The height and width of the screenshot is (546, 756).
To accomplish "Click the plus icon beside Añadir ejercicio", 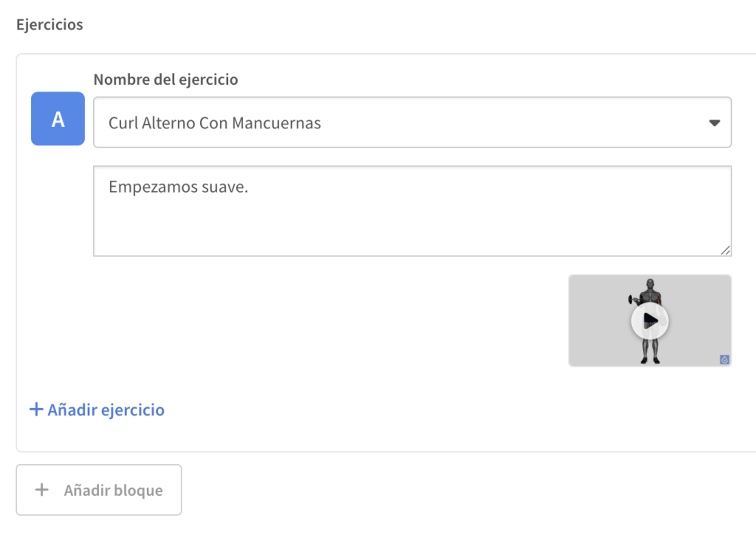I will tap(36, 409).
